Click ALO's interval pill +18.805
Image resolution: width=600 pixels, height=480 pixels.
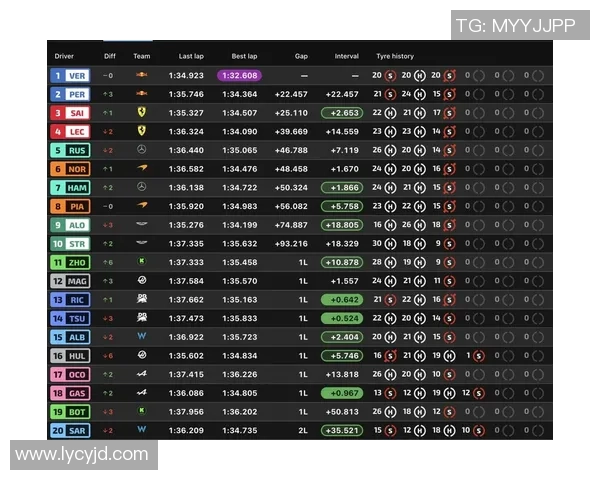(342, 225)
